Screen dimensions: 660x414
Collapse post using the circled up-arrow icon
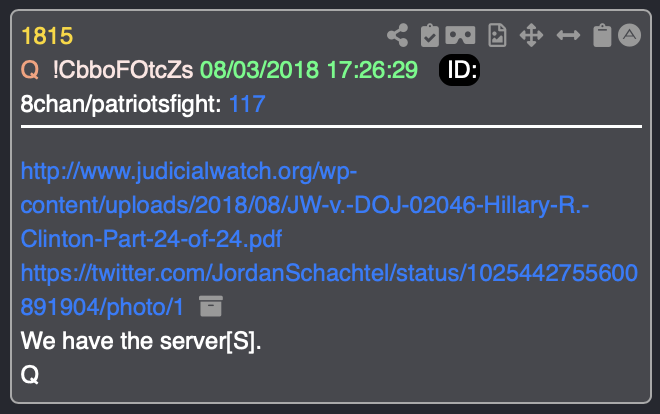coord(629,35)
